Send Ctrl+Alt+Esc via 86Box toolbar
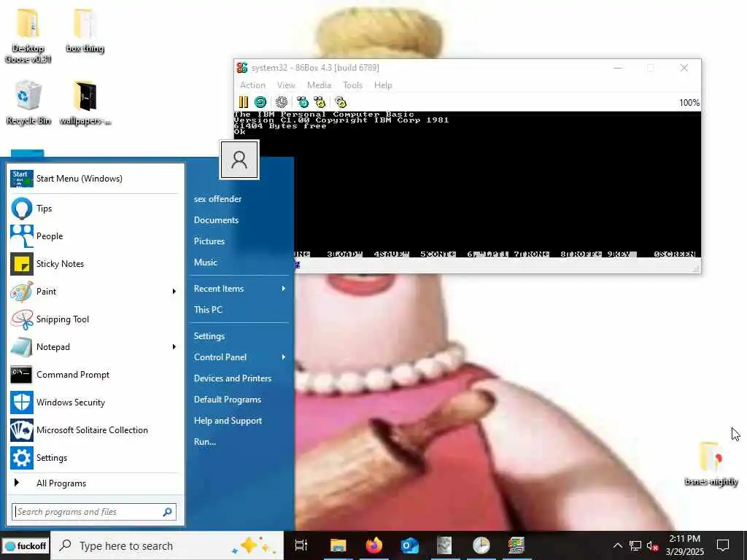Screen dimensions: 747x560 tap(320, 102)
